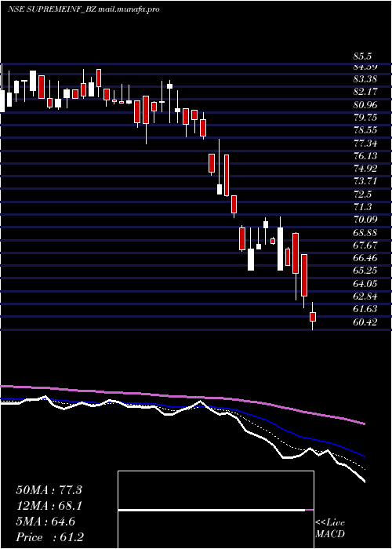
Task: Click the 50MA : 77.3 readout
Action: tap(49, 490)
